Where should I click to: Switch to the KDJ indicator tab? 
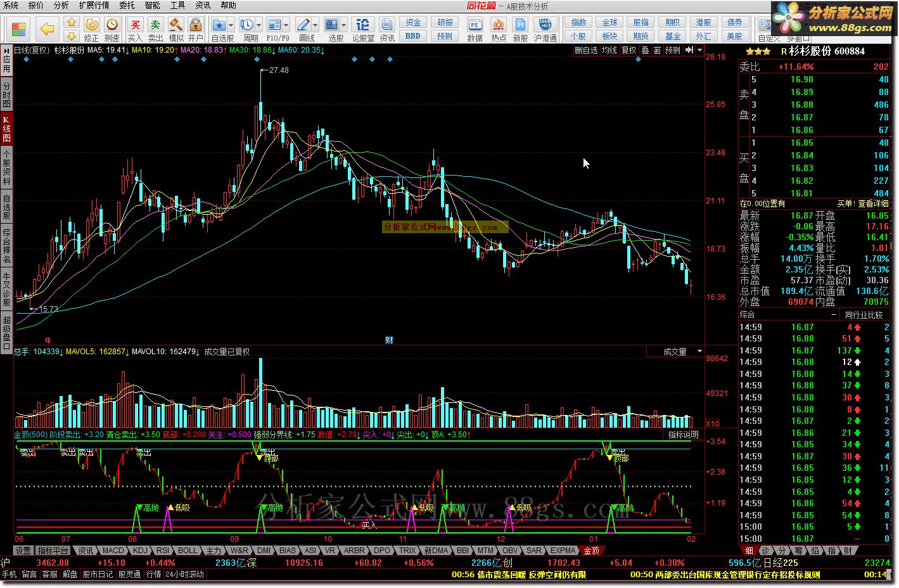140,551
